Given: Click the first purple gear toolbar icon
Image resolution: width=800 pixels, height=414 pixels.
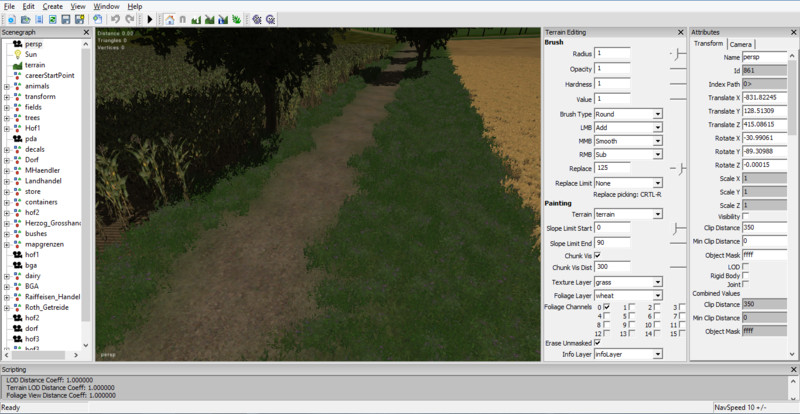Looking at the screenshot, I should pos(257,19).
